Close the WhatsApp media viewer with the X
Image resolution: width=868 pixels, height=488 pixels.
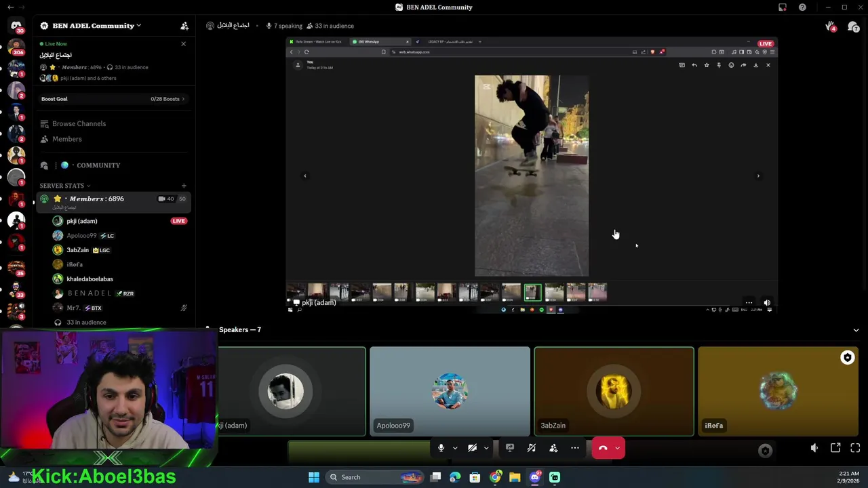point(768,65)
